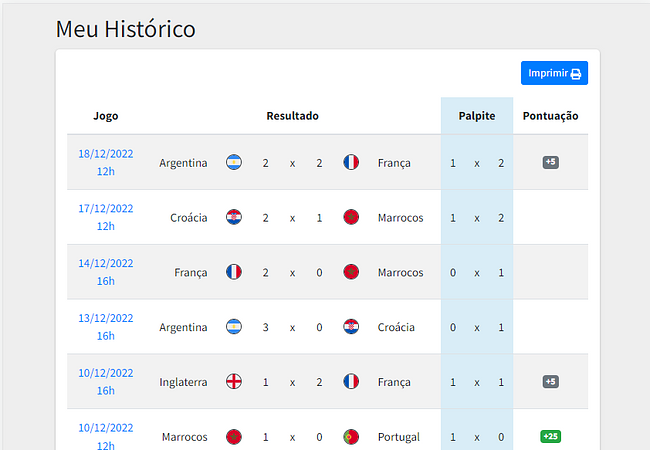Screen dimensions: 650x450
Task: Click the Inglaterra flag icon
Action: click(x=234, y=382)
